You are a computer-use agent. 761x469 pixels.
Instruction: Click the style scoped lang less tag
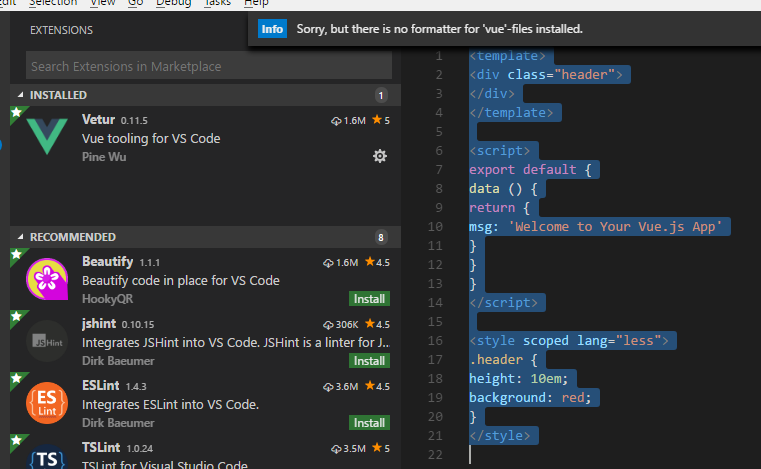coord(569,340)
